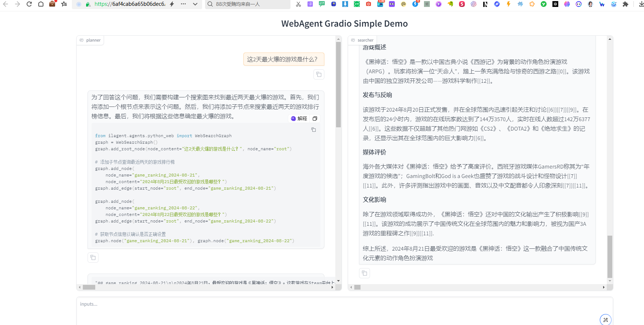
Task: Click the blue download arrow extension icon
Action: pyautogui.click(x=345, y=4)
